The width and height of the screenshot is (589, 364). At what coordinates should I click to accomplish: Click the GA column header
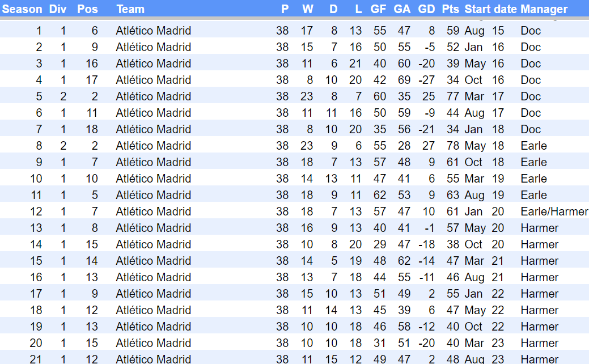tap(402, 9)
